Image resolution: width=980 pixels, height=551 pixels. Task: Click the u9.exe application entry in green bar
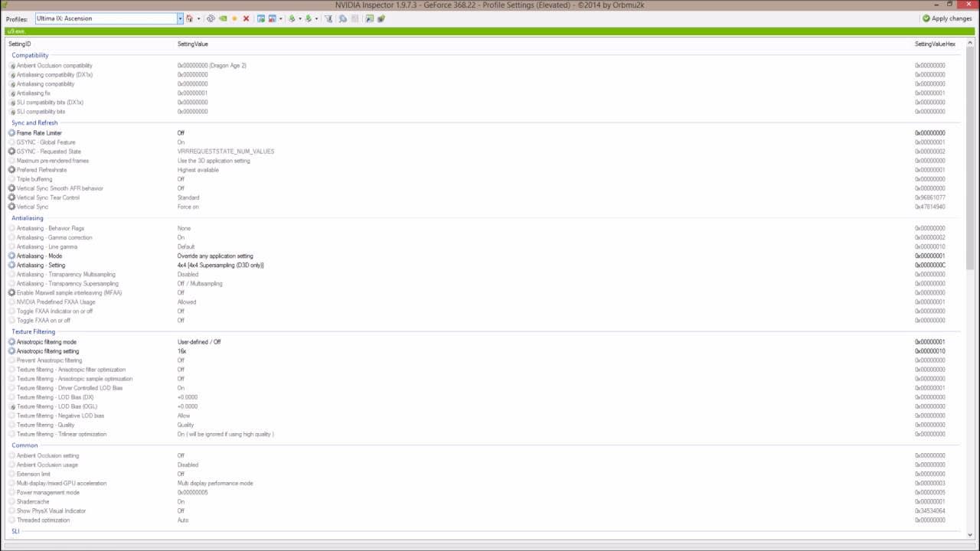[x=16, y=31]
